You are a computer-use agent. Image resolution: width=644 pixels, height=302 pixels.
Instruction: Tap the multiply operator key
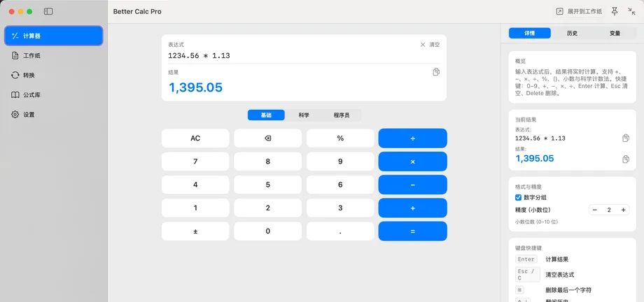tap(413, 161)
